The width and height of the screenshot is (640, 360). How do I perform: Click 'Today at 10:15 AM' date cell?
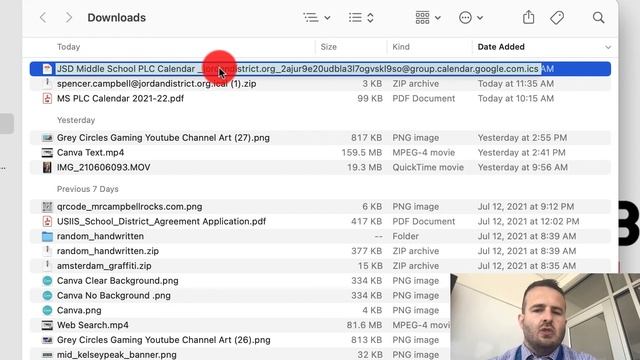[516, 98]
